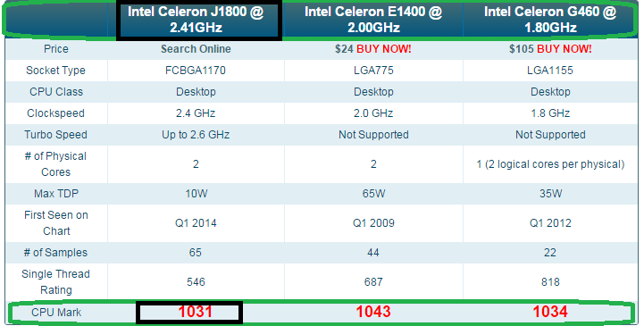Click the CPU Mark value 1034
Image resolution: width=644 pixels, height=326 pixels.
(x=550, y=312)
